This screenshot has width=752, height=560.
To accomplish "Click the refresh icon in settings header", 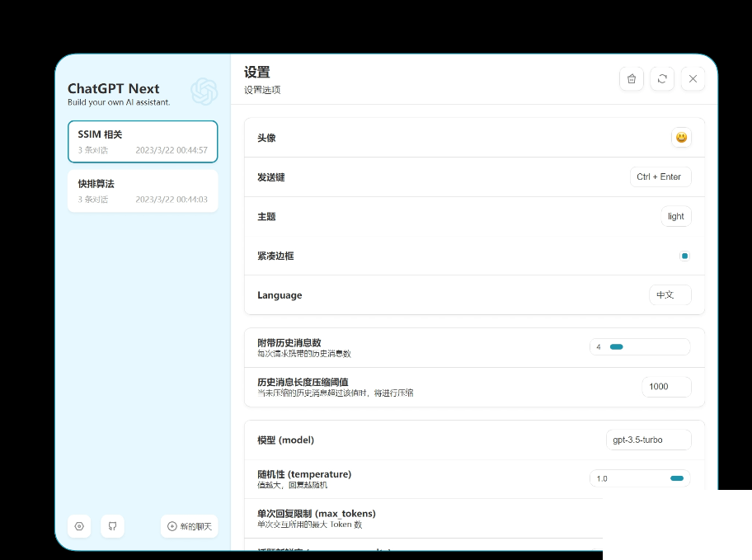I will [662, 78].
